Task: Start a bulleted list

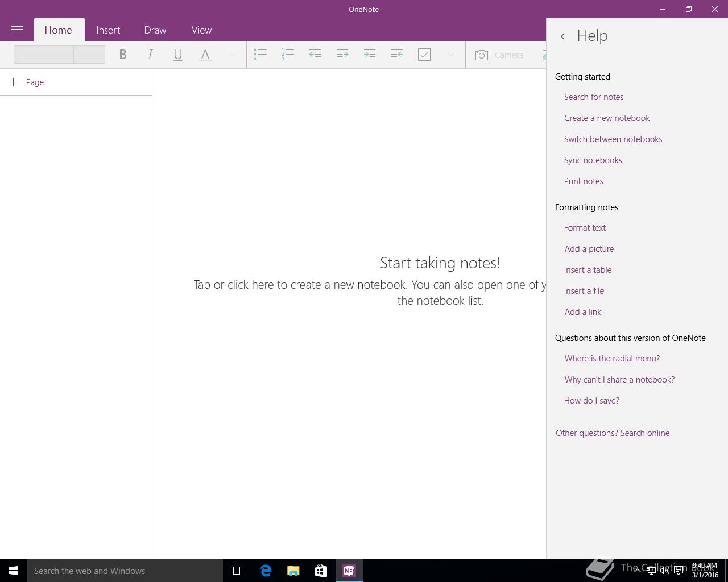Action: [x=260, y=55]
